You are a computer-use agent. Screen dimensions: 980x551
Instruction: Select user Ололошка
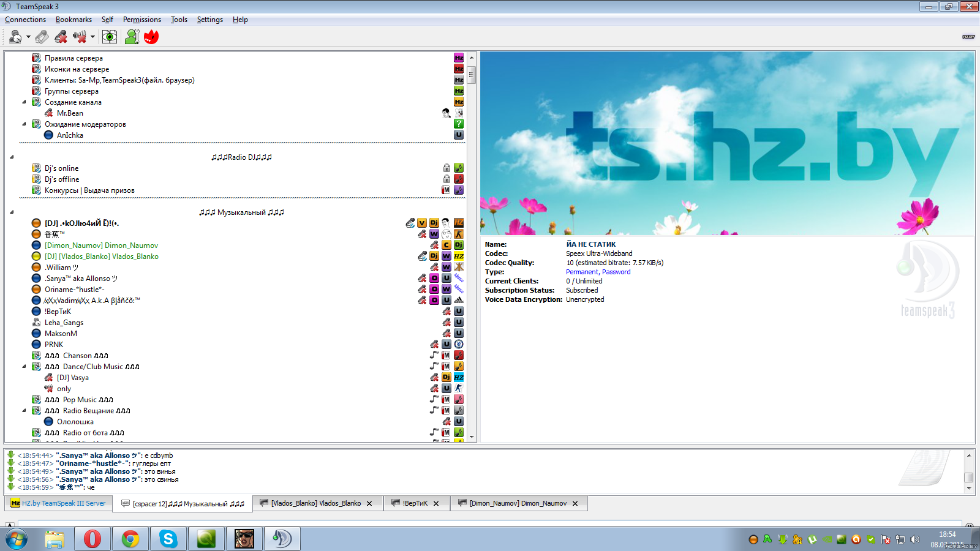pyautogui.click(x=75, y=422)
